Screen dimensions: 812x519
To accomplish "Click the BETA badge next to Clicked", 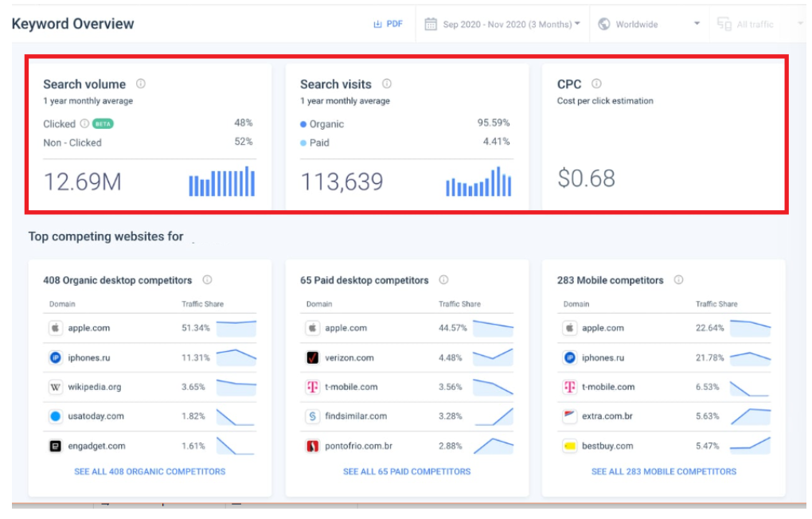I will pyautogui.click(x=103, y=124).
